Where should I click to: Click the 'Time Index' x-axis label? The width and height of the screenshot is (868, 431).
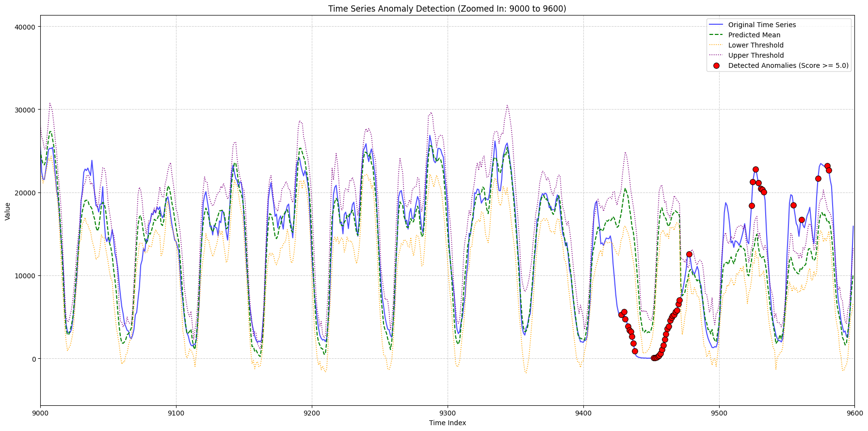(x=448, y=423)
